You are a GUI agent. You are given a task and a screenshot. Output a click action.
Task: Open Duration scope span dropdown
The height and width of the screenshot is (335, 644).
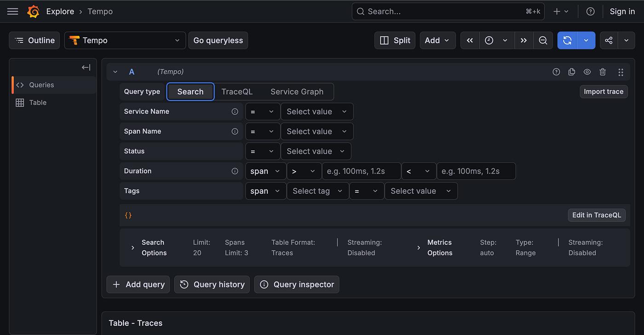[265, 171]
